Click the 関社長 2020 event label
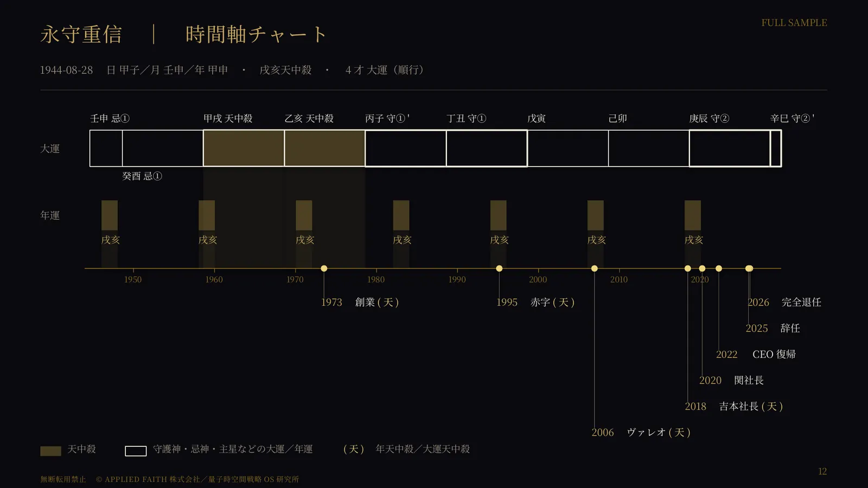Screen dimensions: 868x488 point(749,381)
